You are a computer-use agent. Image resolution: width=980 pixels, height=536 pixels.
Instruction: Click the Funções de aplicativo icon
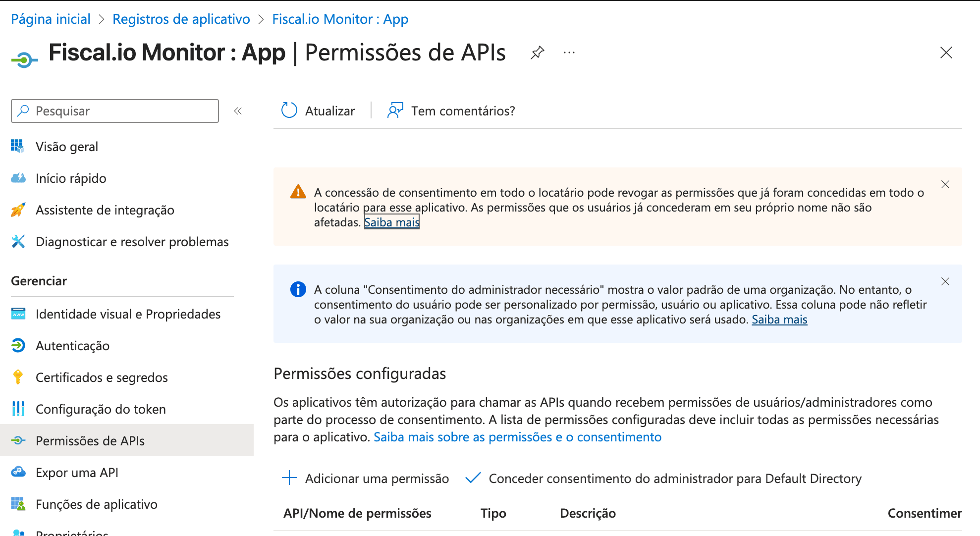18,504
